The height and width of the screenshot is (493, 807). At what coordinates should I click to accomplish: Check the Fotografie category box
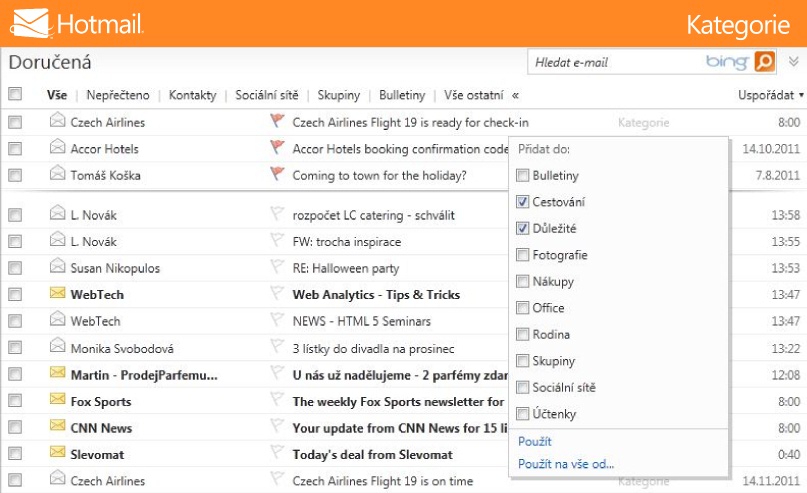pos(522,255)
